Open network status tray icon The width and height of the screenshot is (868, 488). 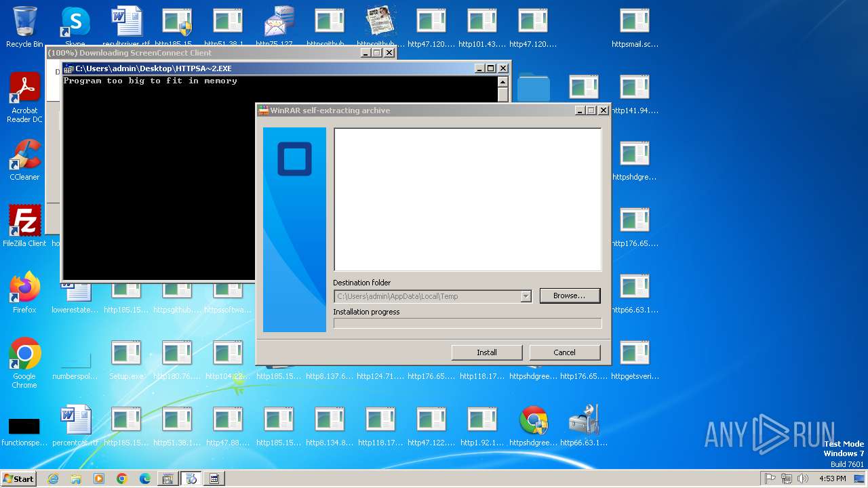(x=787, y=479)
